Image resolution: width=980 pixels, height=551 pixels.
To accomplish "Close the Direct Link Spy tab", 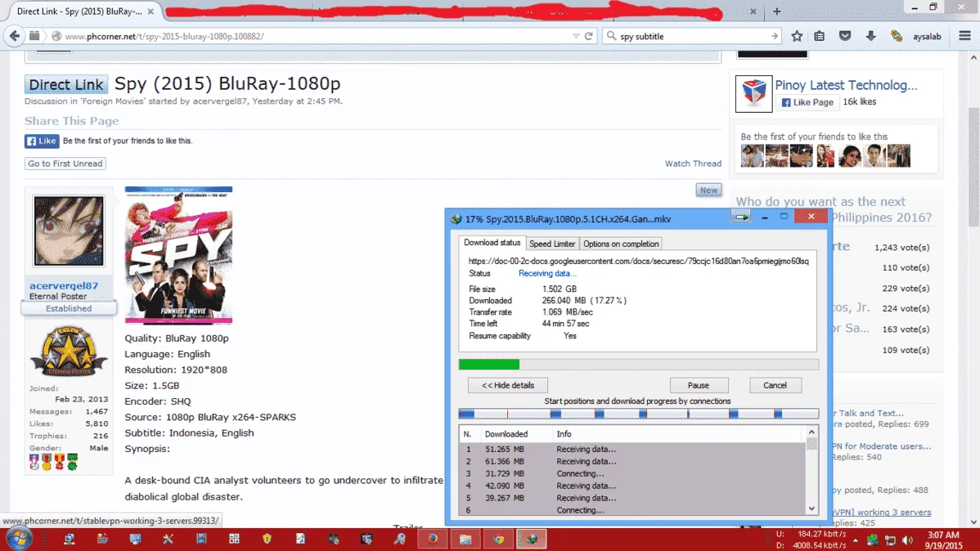I will [x=151, y=11].
